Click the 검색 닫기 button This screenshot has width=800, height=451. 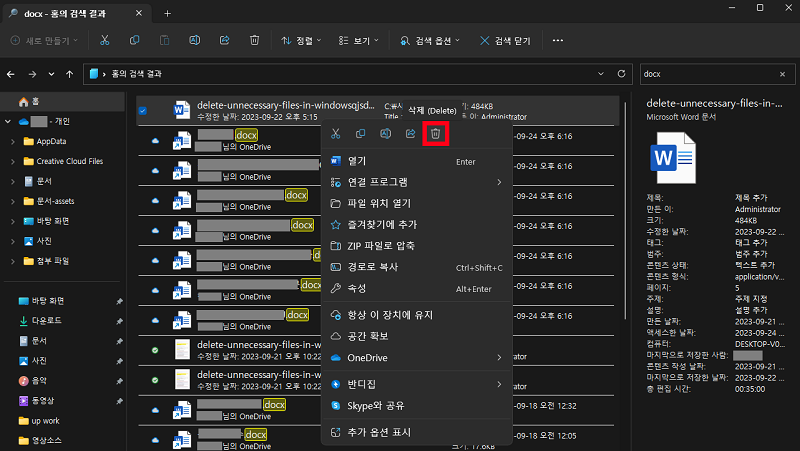pyautogui.click(x=508, y=41)
